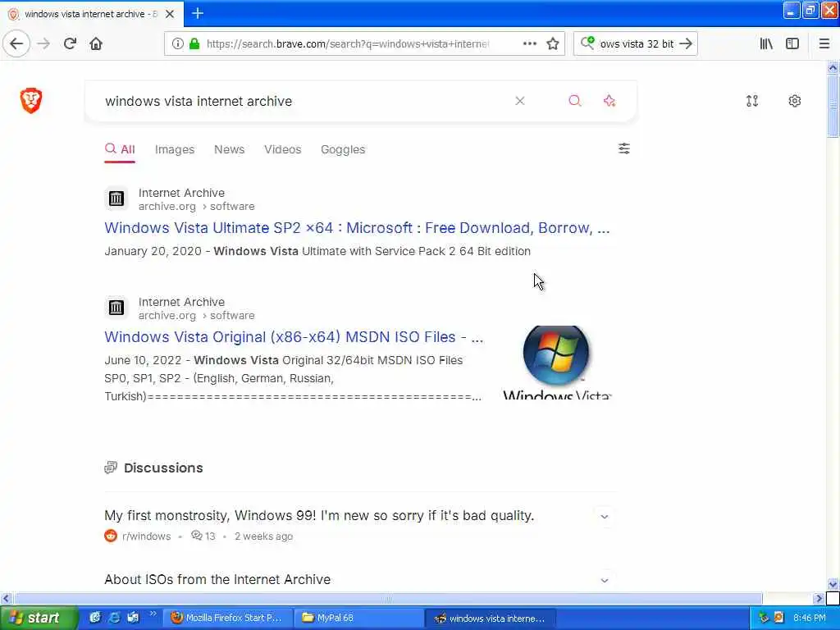
Task: Open page actions three-dot menu
Action: pyautogui.click(x=529, y=43)
